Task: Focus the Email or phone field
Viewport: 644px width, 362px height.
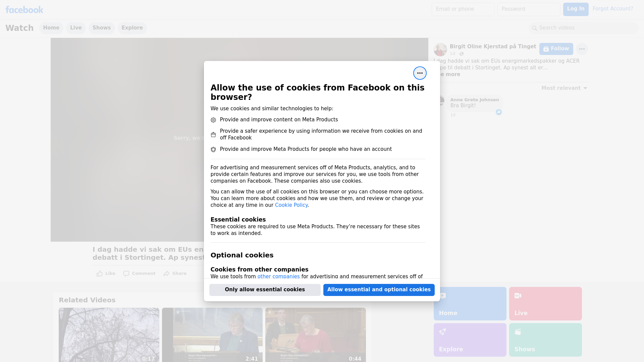Action: pyautogui.click(x=463, y=9)
